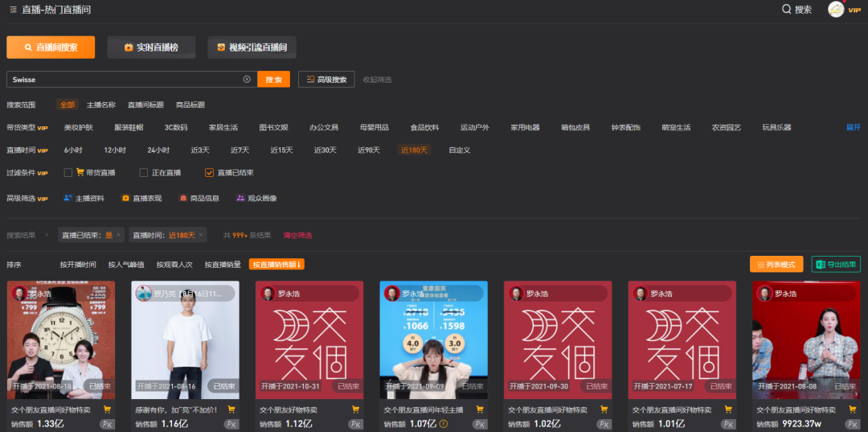Viewport: 868px width, 432px height.
Task: Switch to 列表模式 list view
Action: point(776,264)
